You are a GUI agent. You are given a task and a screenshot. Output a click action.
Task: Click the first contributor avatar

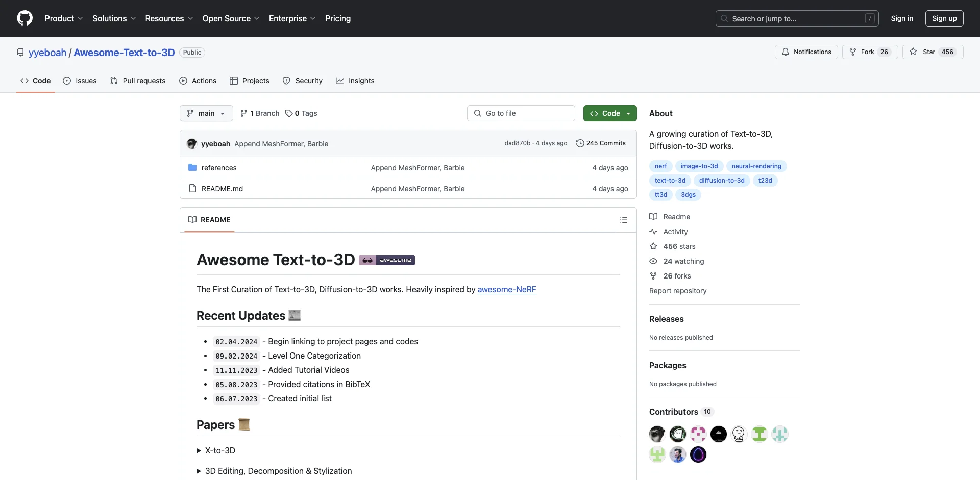pyautogui.click(x=657, y=434)
